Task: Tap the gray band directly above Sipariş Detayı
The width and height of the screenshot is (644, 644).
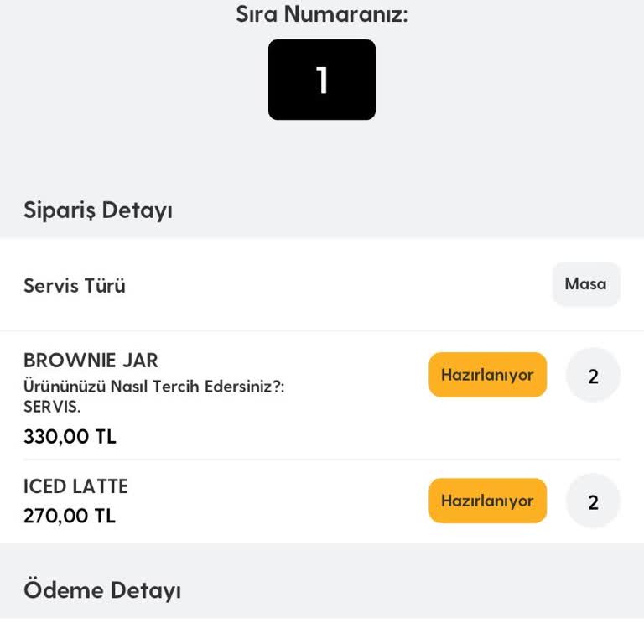Action: pyautogui.click(x=322, y=159)
